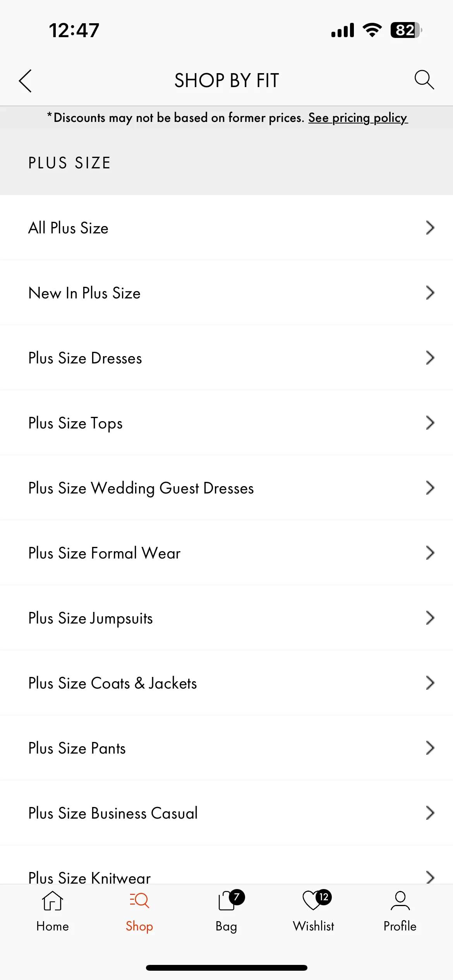Tap the battery status indicator

pos(406,30)
